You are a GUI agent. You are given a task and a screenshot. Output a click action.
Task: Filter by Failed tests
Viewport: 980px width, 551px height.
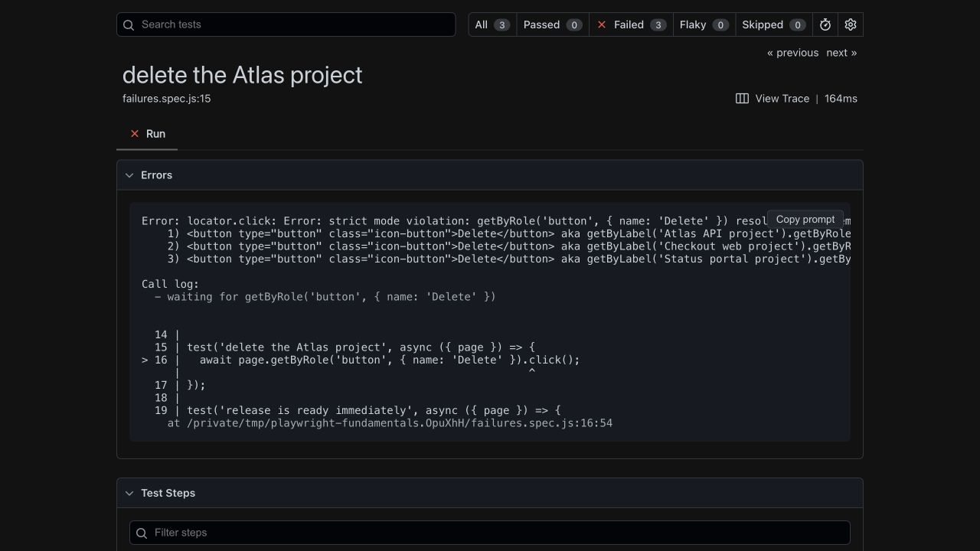[x=631, y=24]
